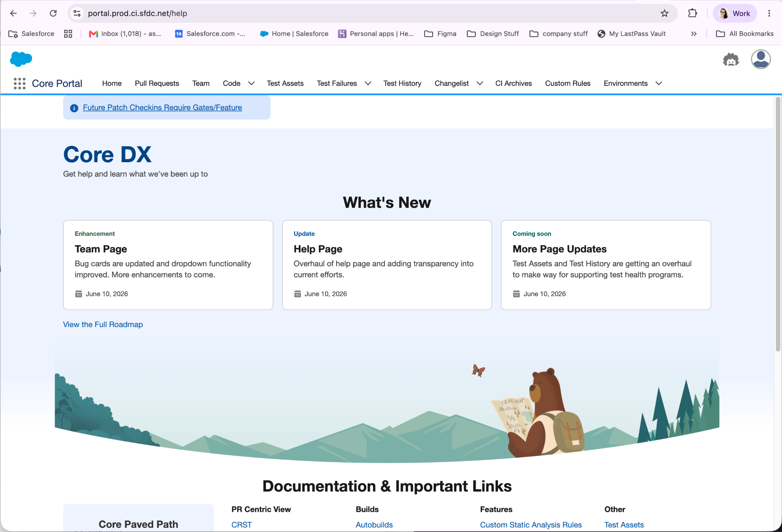Click the Core Portal app title
Image resolution: width=782 pixels, height=532 pixels.
pos(57,83)
